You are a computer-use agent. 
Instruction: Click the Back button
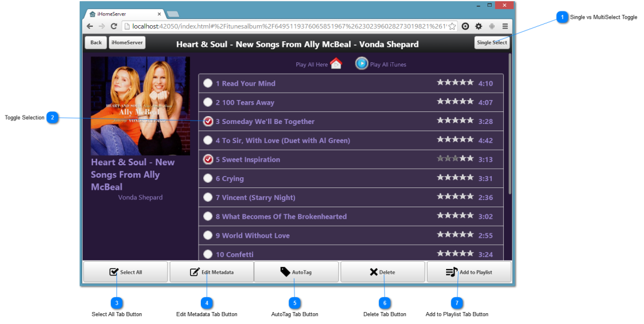pos(96,43)
